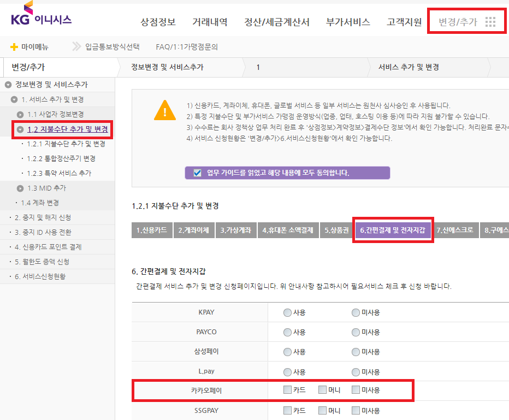The width and height of the screenshot is (509, 420).
Task: Select 삼성페이 미사용 radio button
Action: tap(356, 352)
